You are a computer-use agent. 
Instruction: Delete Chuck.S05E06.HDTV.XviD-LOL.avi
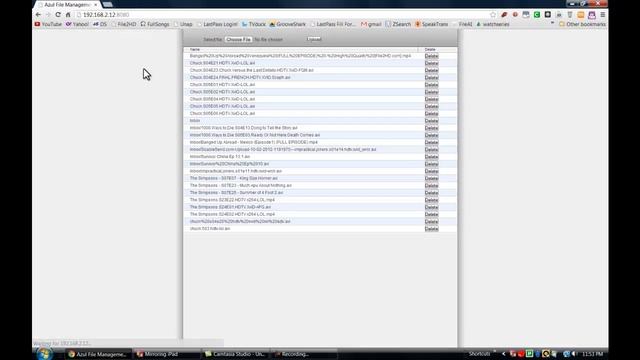(x=431, y=113)
